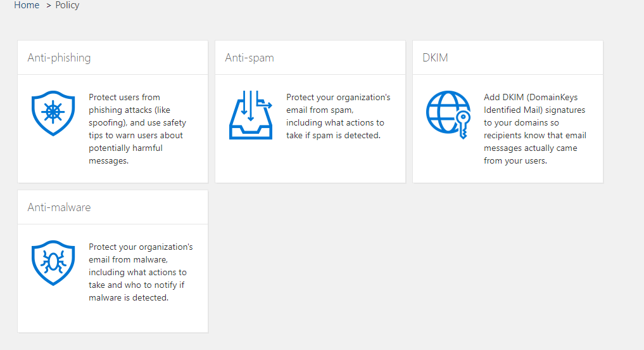Open the Anti-phishing card title
Screen dimensions: 644x350
click(59, 58)
